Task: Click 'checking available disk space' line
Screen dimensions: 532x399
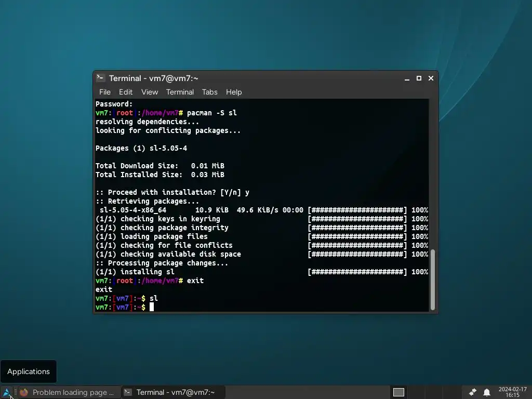Action: pyautogui.click(x=262, y=254)
